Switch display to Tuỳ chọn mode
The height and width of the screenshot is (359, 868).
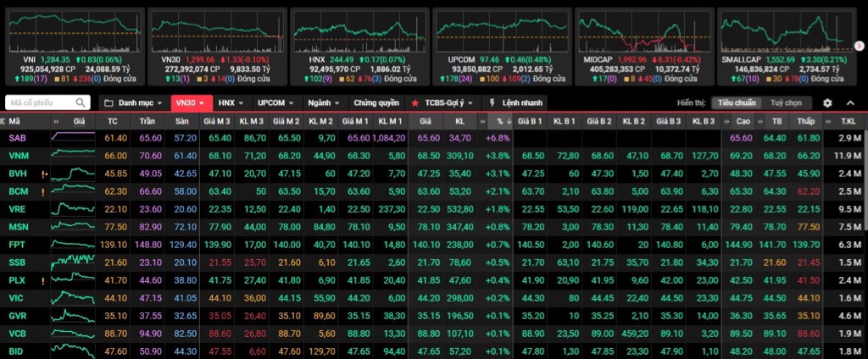coord(786,102)
